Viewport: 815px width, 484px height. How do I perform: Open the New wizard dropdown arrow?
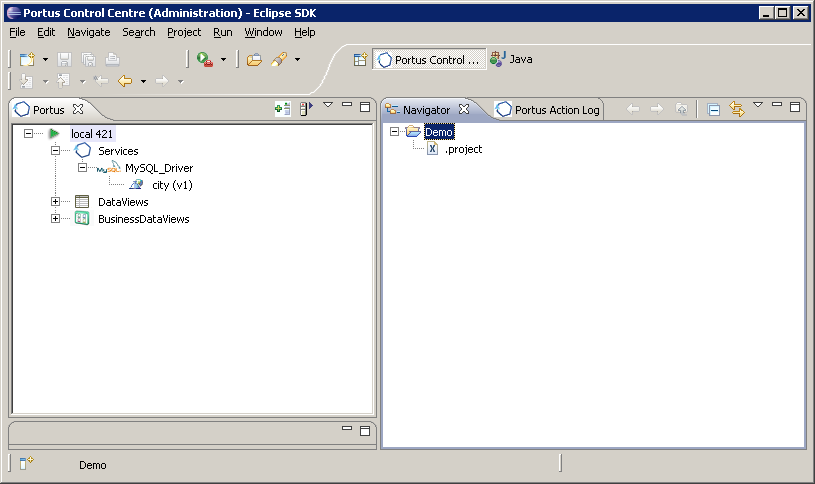(x=45, y=60)
